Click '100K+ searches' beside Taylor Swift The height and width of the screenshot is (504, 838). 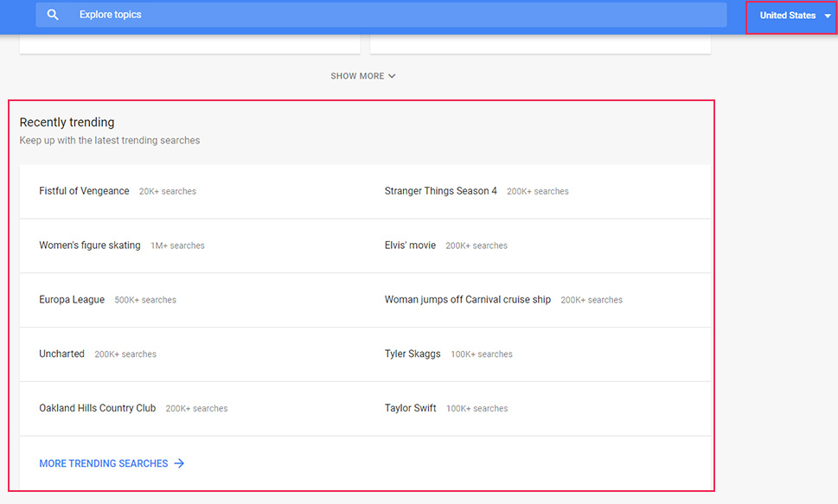[x=477, y=409]
